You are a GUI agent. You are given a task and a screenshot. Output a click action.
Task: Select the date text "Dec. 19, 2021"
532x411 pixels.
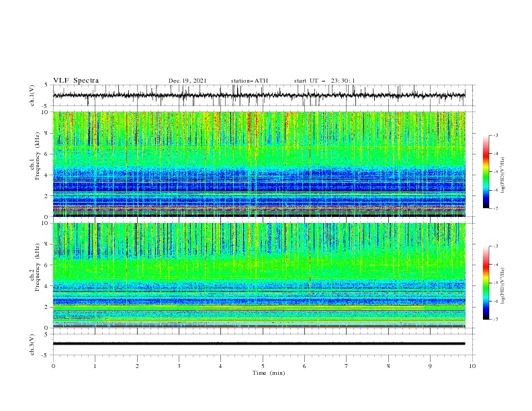point(187,81)
